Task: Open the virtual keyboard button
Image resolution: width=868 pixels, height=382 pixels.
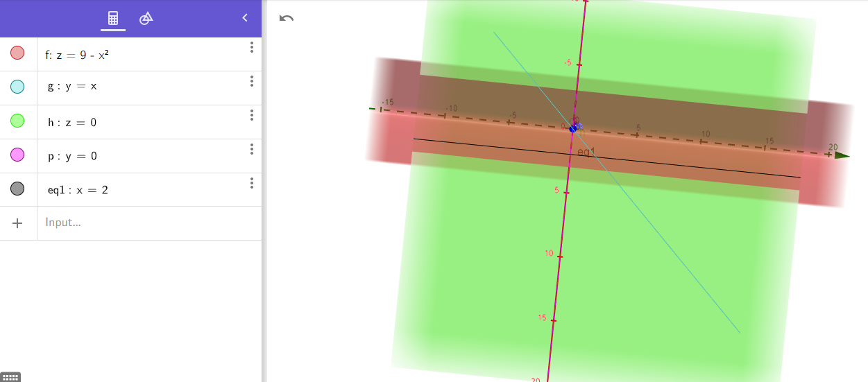Action: pos(10,377)
